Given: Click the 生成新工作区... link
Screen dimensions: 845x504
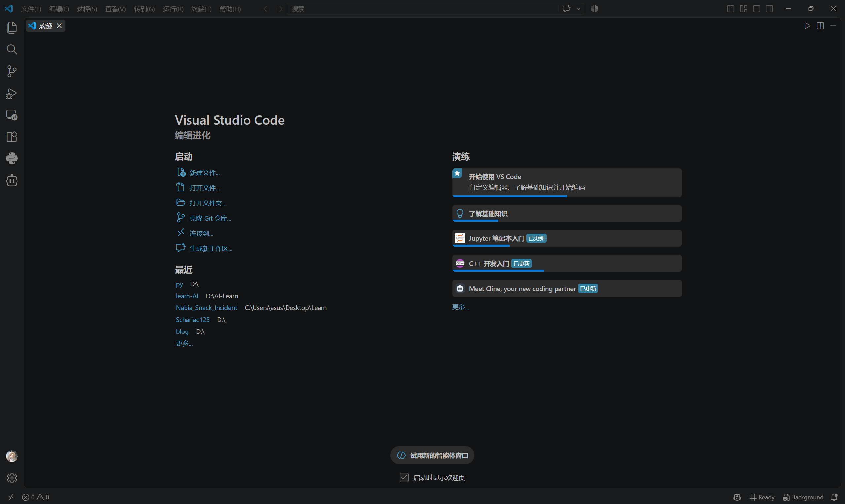Looking at the screenshot, I should [x=211, y=249].
